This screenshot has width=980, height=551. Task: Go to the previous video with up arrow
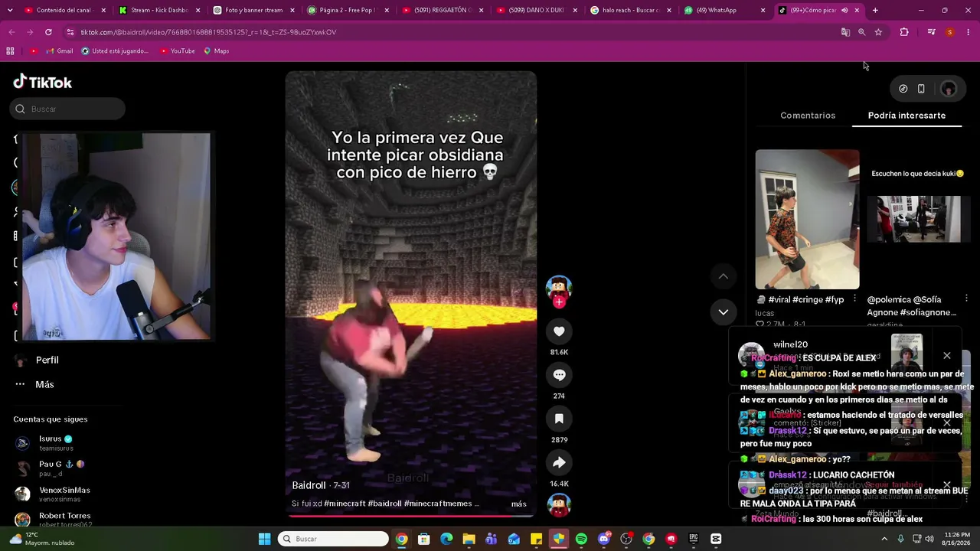pos(723,276)
